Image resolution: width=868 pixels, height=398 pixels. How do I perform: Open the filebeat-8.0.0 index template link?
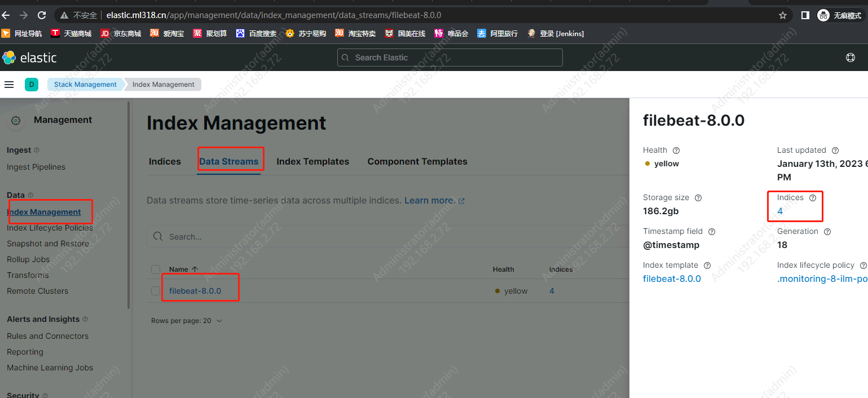[x=672, y=279]
